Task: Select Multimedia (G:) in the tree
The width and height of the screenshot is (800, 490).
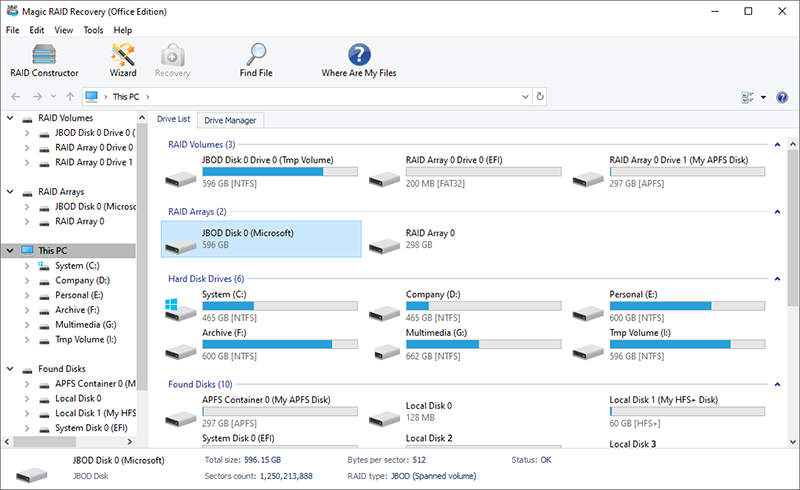Action: (x=86, y=325)
